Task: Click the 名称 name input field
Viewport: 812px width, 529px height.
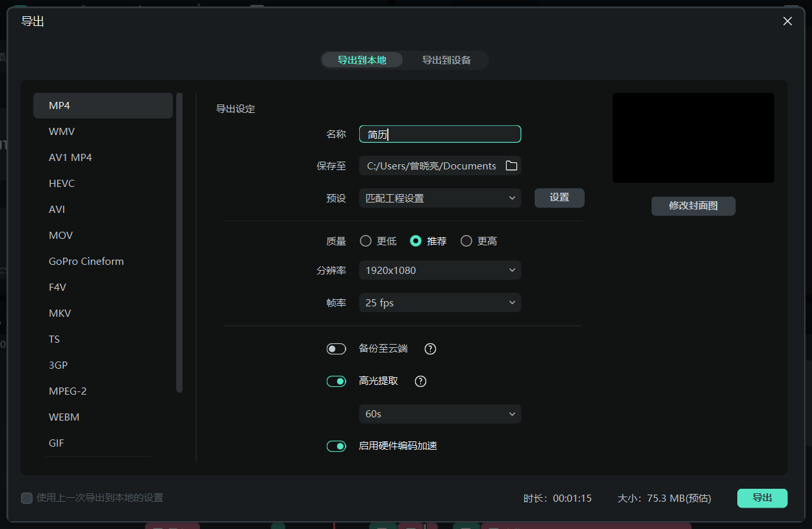Action: click(440, 134)
